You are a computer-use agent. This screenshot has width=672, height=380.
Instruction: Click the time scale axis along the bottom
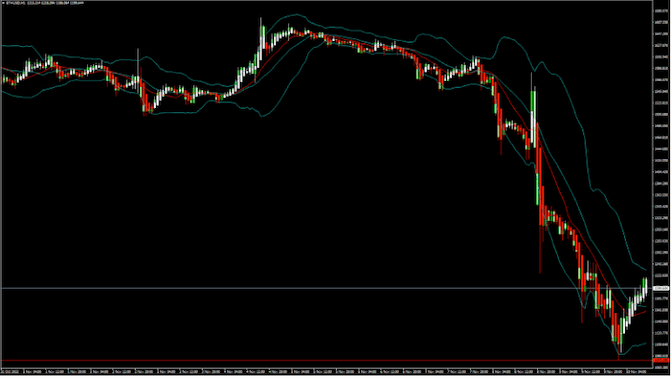coord(326,372)
